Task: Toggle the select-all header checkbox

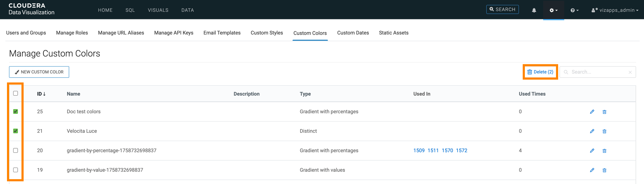Action: 16,93
